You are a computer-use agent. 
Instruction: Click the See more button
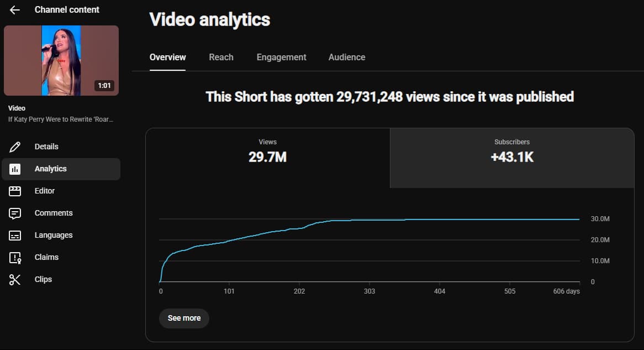pyautogui.click(x=184, y=318)
